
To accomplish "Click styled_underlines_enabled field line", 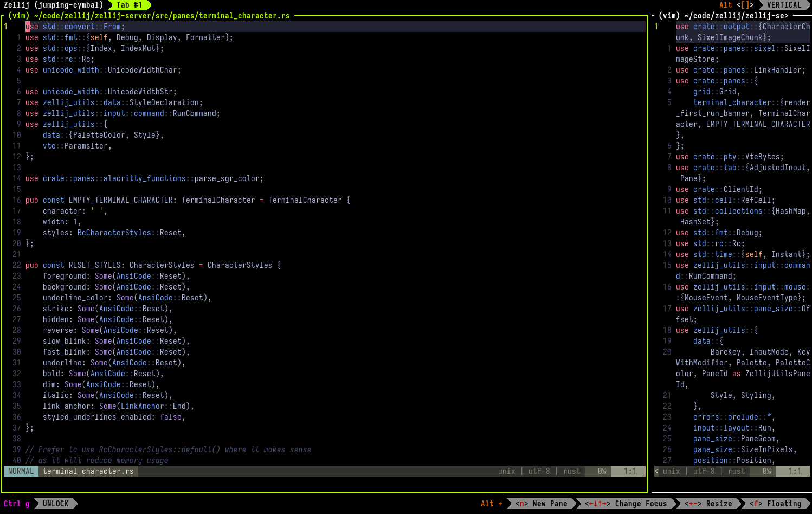I will tap(114, 417).
